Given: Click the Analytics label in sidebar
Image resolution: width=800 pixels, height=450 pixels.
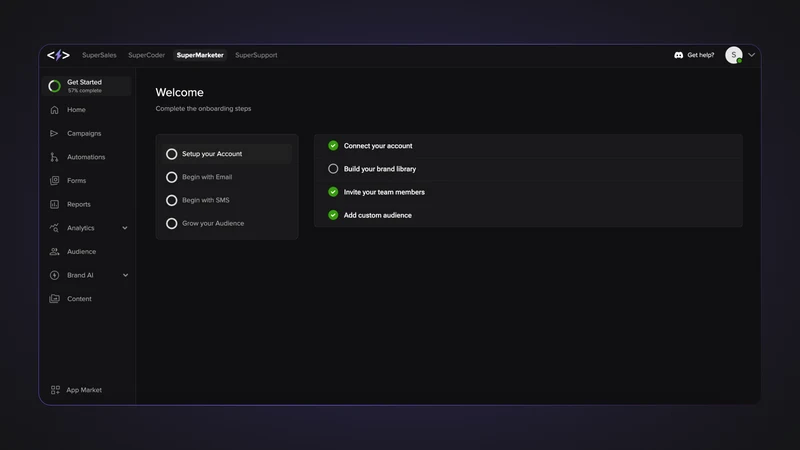Looking at the screenshot, I should pyautogui.click(x=81, y=228).
